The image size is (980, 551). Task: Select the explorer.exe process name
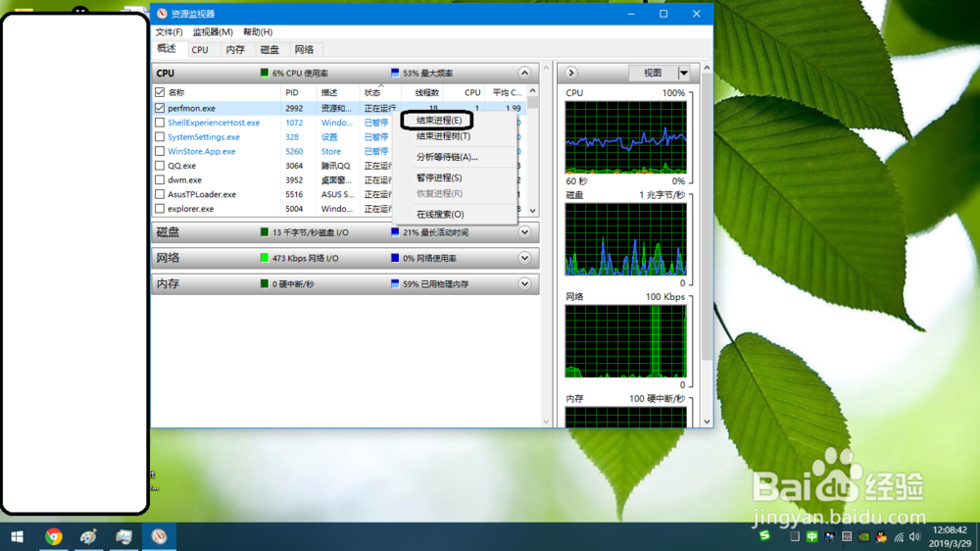click(x=191, y=209)
